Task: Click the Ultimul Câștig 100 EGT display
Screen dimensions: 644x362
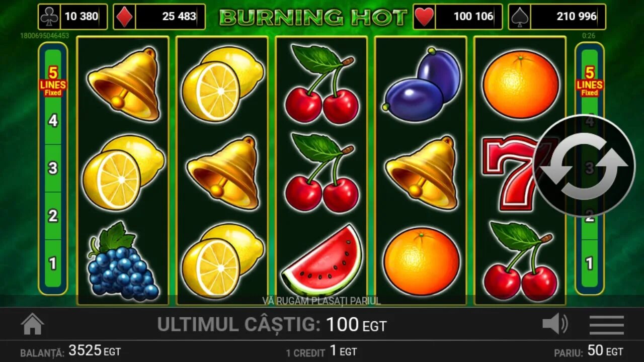Action: click(272, 324)
